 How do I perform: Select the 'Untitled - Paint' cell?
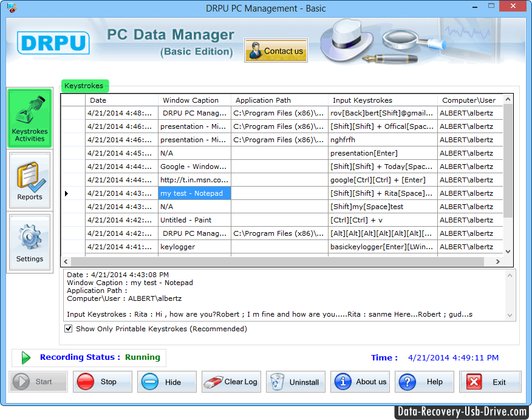194,220
